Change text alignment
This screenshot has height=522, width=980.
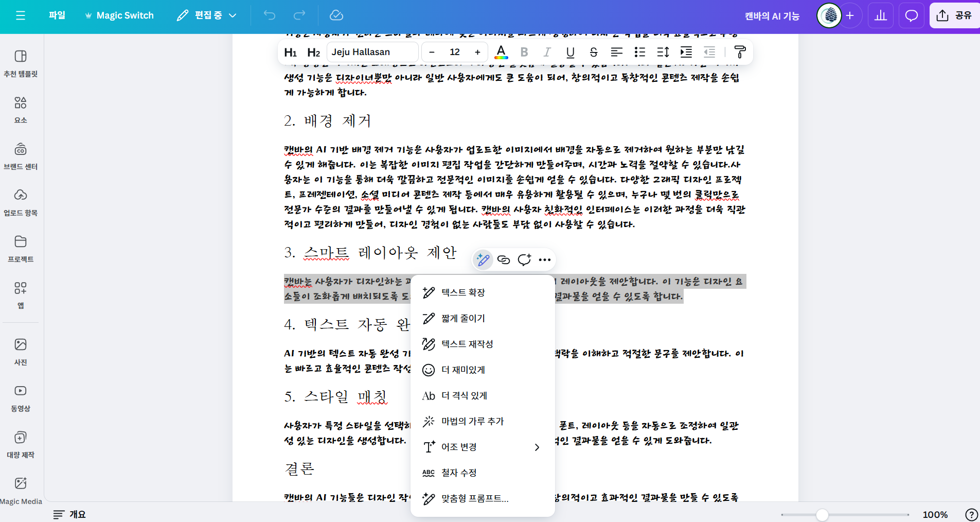[x=617, y=52]
